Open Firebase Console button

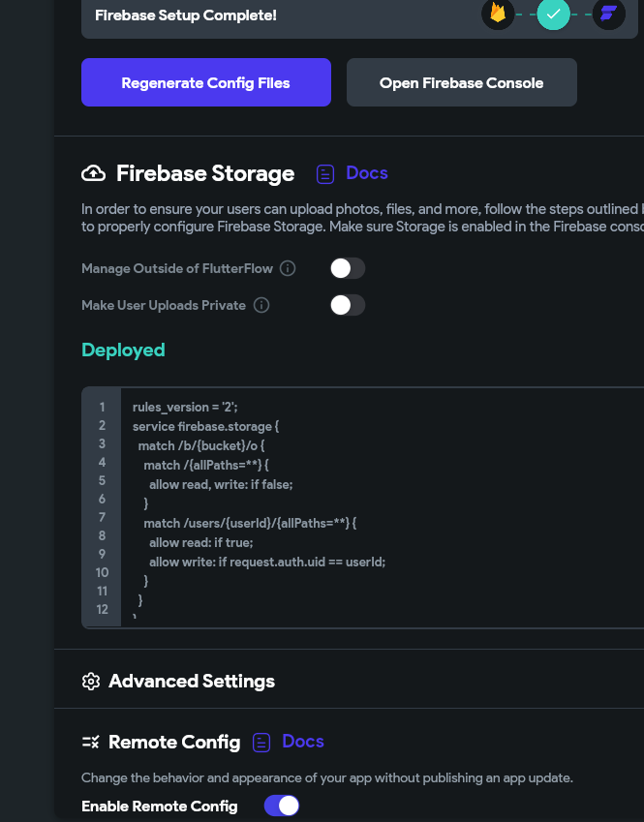click(462, 82)
